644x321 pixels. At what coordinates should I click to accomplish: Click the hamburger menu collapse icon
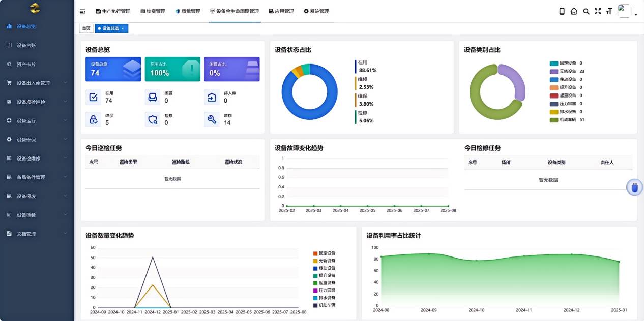click(x=83, y=11)
